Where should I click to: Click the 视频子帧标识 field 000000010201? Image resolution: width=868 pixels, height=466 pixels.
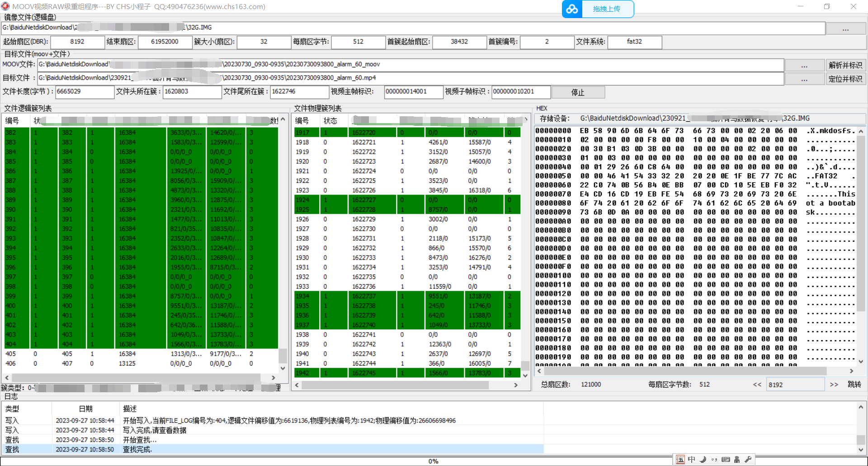click(x=521, y=92)
